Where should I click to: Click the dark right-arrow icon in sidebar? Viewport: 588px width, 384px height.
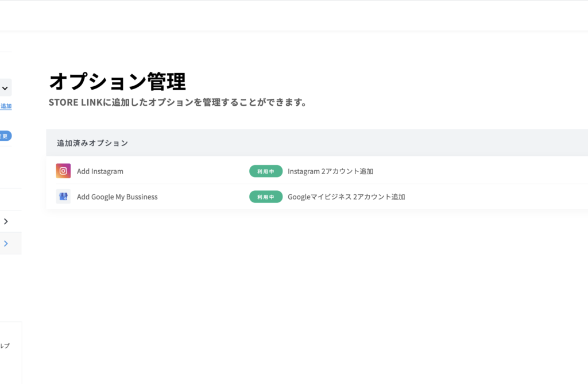[6, 221]
